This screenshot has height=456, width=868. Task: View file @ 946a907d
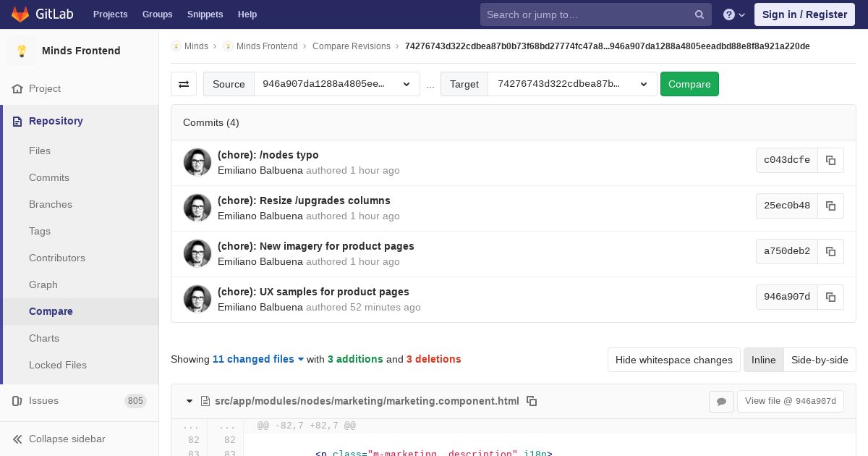[790, 401]
